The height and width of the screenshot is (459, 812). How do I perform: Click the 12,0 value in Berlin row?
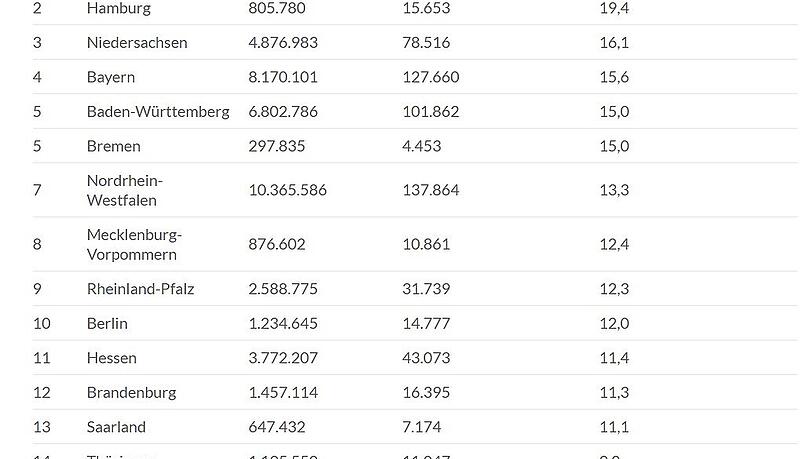pos(614,323)
